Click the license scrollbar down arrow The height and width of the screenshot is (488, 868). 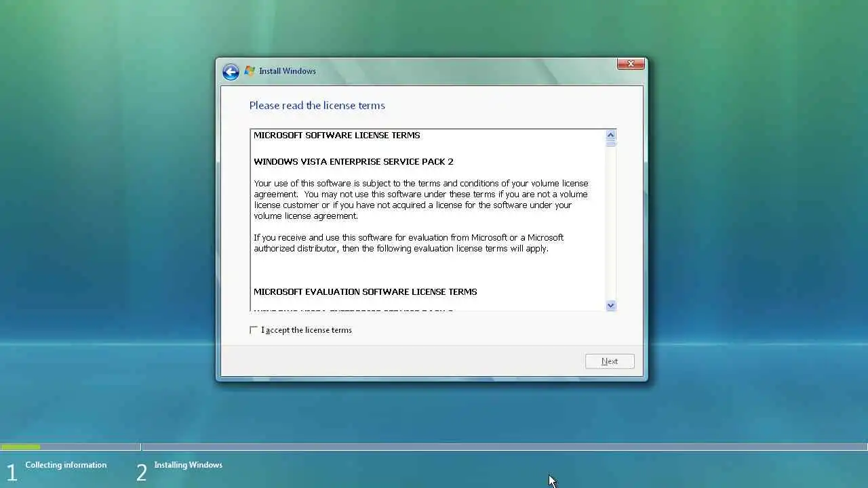(611, 306)
